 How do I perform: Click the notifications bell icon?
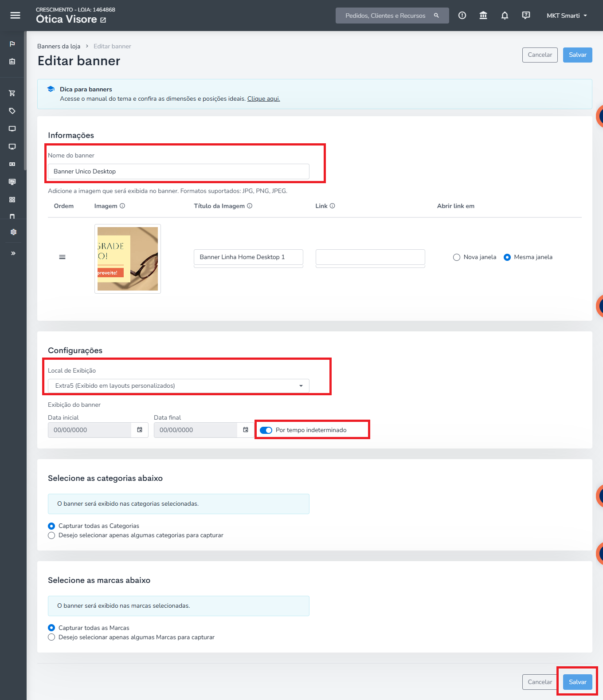click(x=505, y=16)
